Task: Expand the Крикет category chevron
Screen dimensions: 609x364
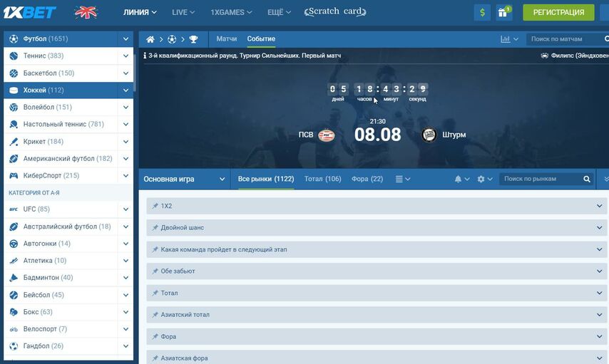Action: [x=126, y=141]
